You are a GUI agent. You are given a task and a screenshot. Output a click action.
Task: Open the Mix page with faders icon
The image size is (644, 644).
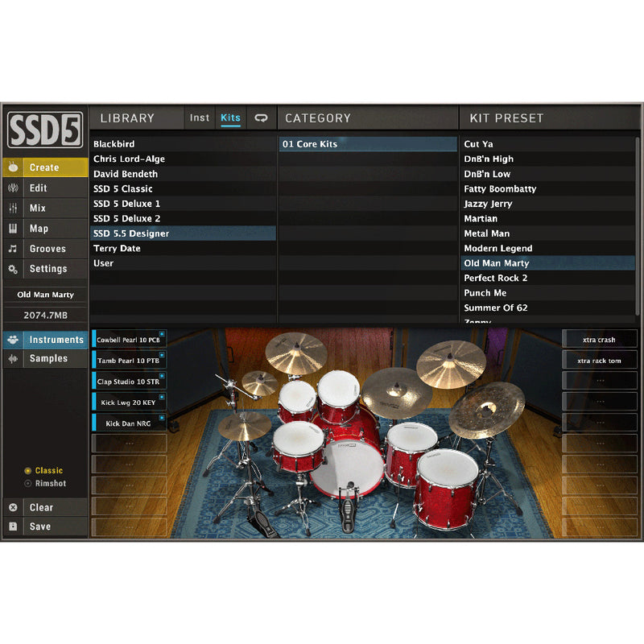[45, 208]
